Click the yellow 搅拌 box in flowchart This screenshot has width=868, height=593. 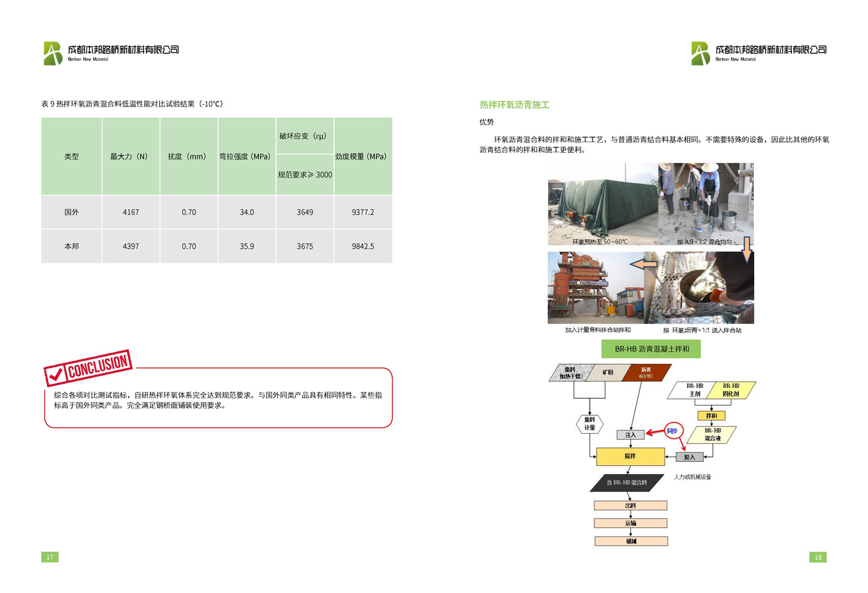pos(630,456)
